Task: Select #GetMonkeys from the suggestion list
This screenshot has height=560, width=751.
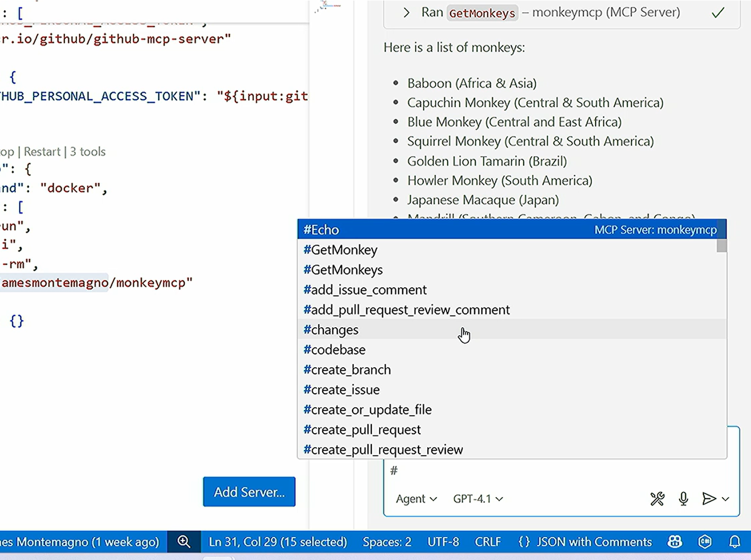Action: click(x=343, y=270)
